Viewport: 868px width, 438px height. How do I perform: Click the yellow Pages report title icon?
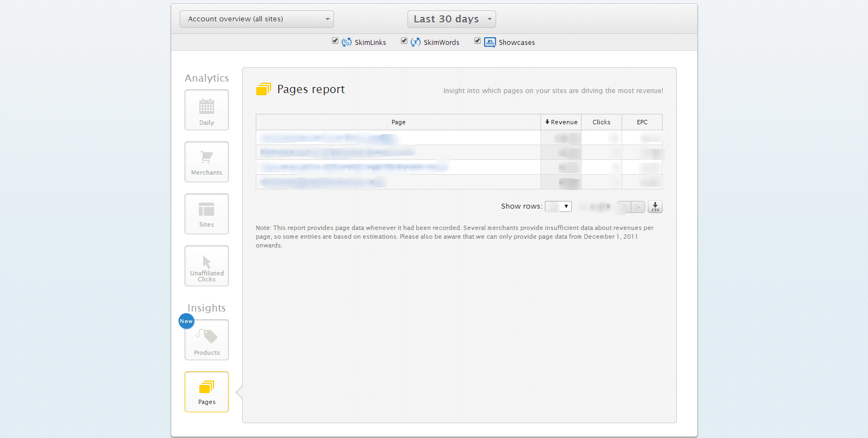coord(263,89)
